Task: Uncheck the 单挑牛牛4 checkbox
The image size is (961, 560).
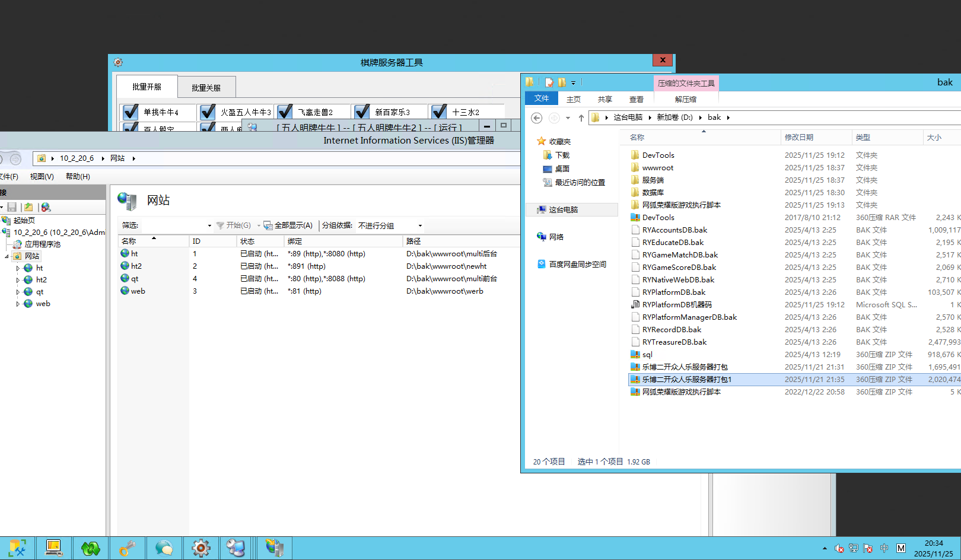Action: (x=131, y=112)
